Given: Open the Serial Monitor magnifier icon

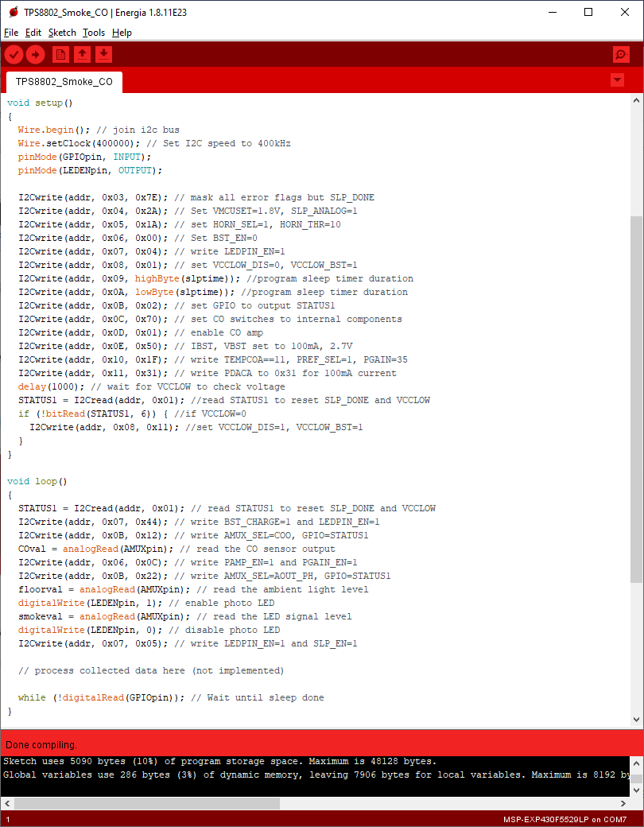Looking at the screenshot, I should coord(620,54).
